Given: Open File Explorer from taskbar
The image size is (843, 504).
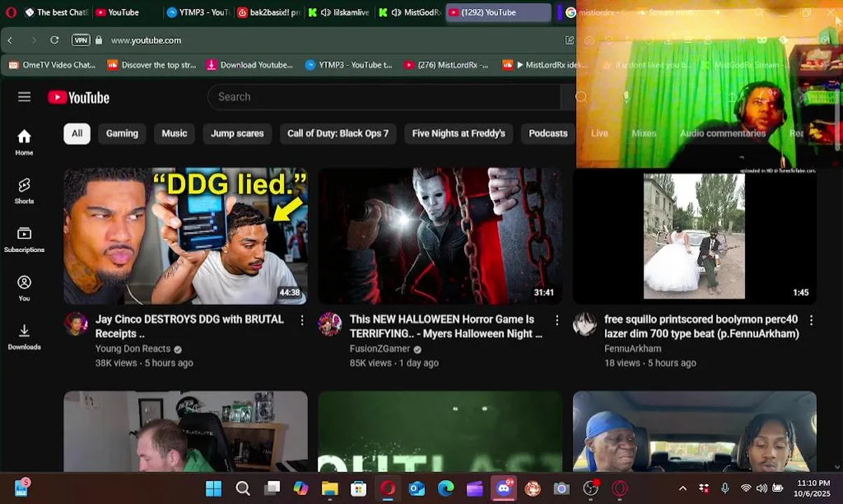Looking at the screenshot, I should [330, 489].
